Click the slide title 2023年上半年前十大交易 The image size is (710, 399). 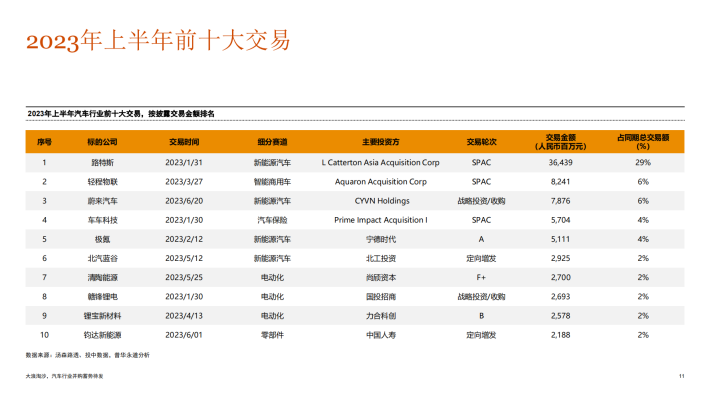(158, 40)
